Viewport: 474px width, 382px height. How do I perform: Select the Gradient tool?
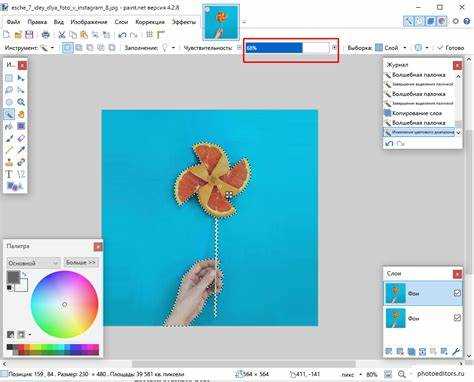coord(21,126)
